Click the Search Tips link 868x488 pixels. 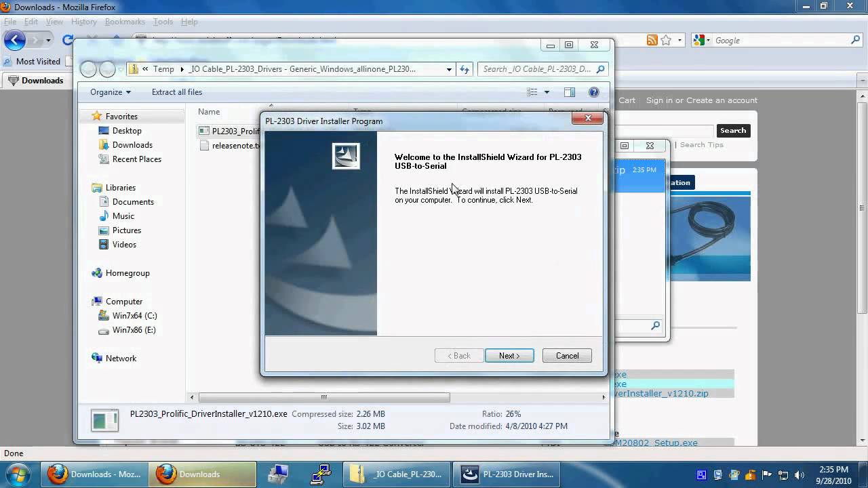(701, 145)
